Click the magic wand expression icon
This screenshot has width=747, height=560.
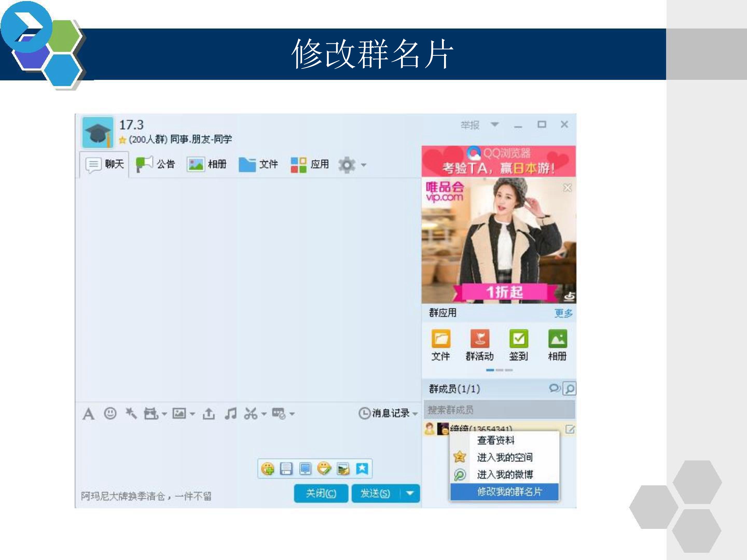coord(131,413)
